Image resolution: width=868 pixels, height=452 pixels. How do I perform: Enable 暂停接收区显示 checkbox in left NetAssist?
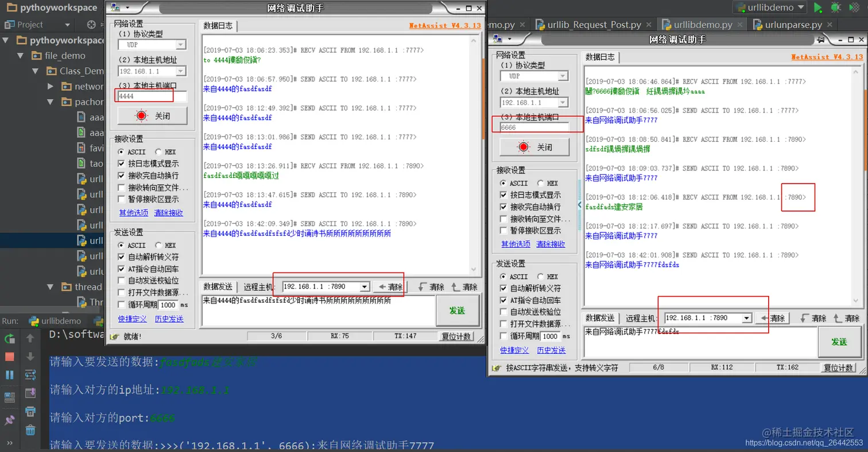pos(121,200)
